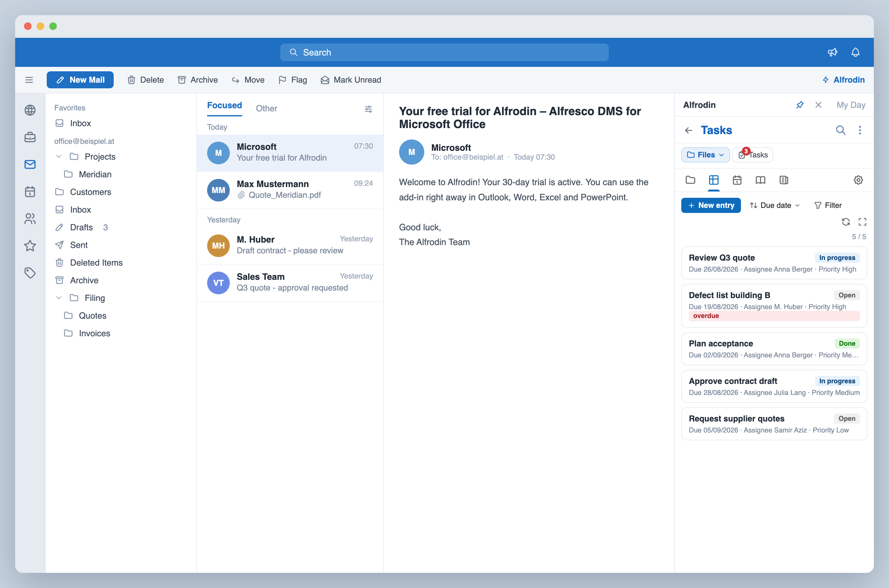Switch to folder view icon in Alfrodin

690,180
